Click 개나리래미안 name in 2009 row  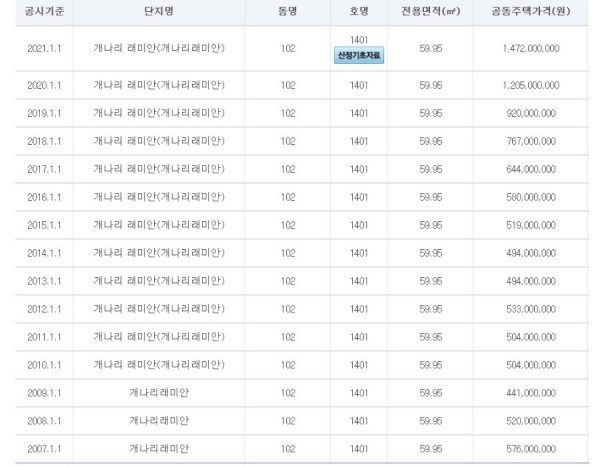[159, 393]
